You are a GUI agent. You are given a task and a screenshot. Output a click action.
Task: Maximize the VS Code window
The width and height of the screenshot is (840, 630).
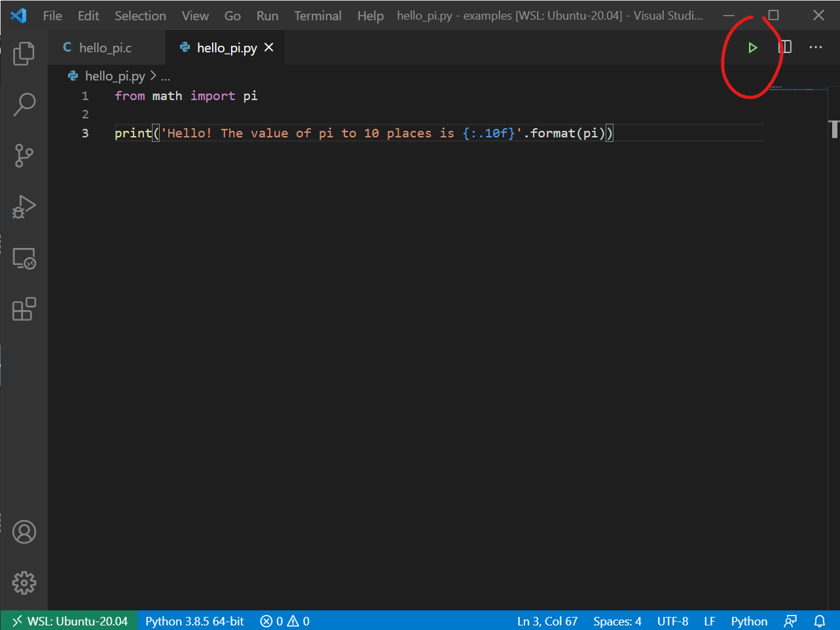coord(773,15)
